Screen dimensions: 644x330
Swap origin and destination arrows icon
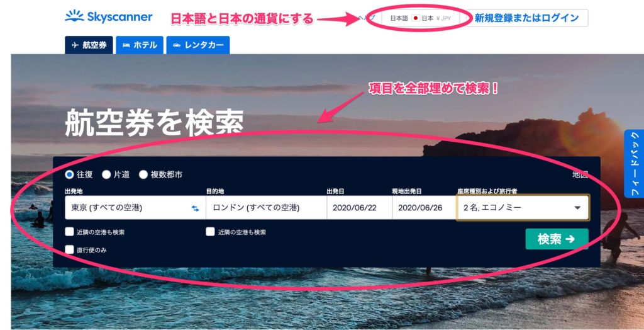[x=195, y=208]
